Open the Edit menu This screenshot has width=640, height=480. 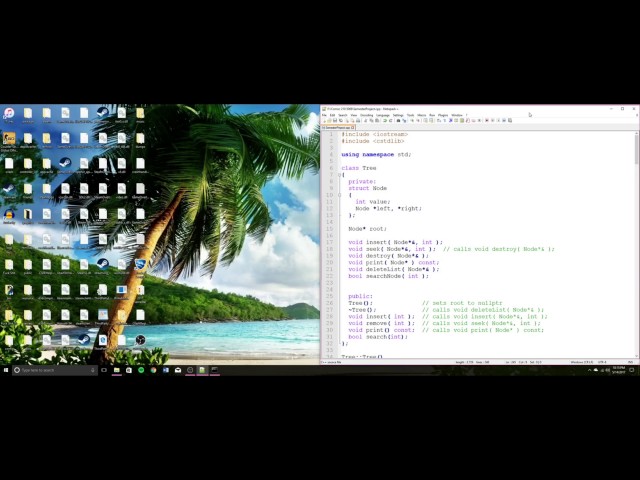point(333,115)
